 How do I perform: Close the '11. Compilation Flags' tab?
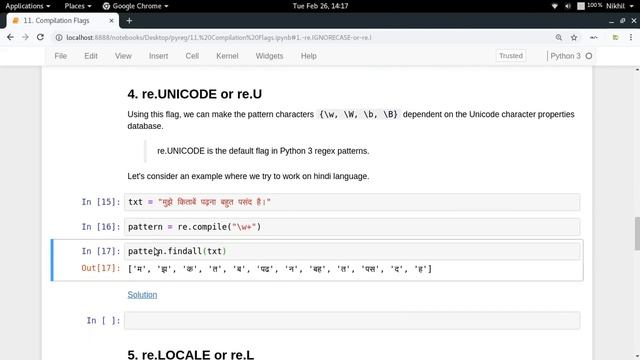pos(111,20)
